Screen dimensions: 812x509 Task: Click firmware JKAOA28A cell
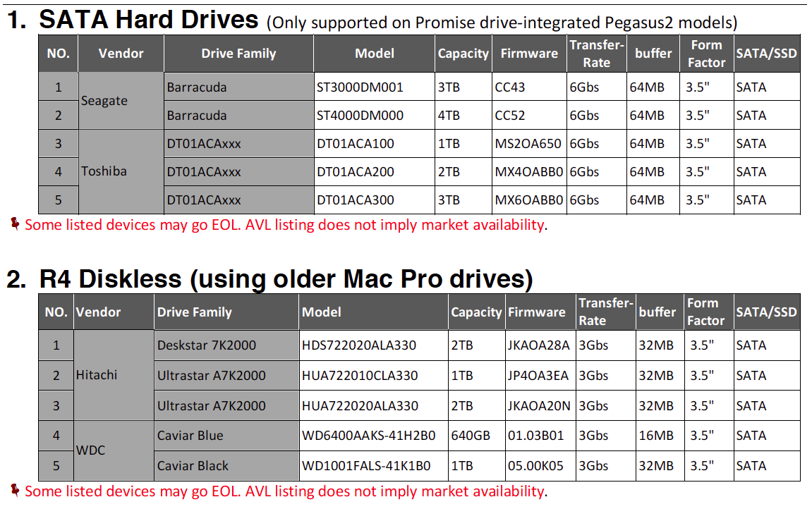coord(540,345)
